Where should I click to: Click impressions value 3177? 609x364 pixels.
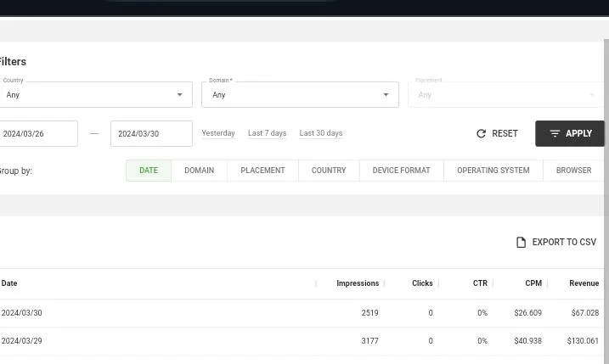coord(369,341)
